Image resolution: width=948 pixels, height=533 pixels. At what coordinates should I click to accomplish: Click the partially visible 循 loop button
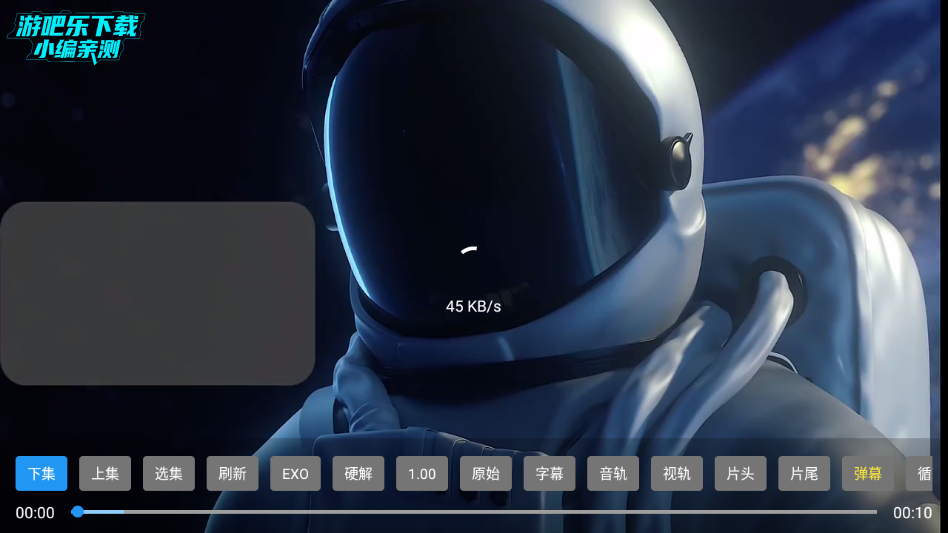click(922, 473)
